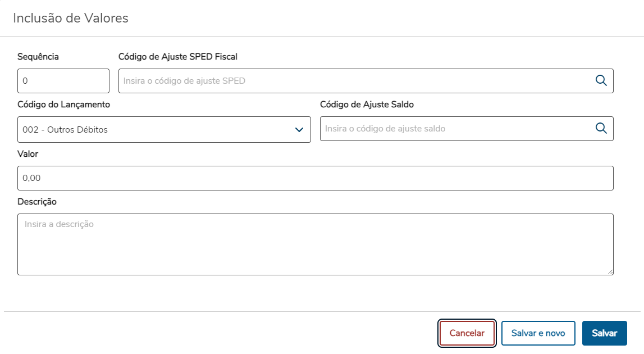
Task: Click the 'Código de Ajuste SPED Fiscal' label
Action: click(178, 57)
